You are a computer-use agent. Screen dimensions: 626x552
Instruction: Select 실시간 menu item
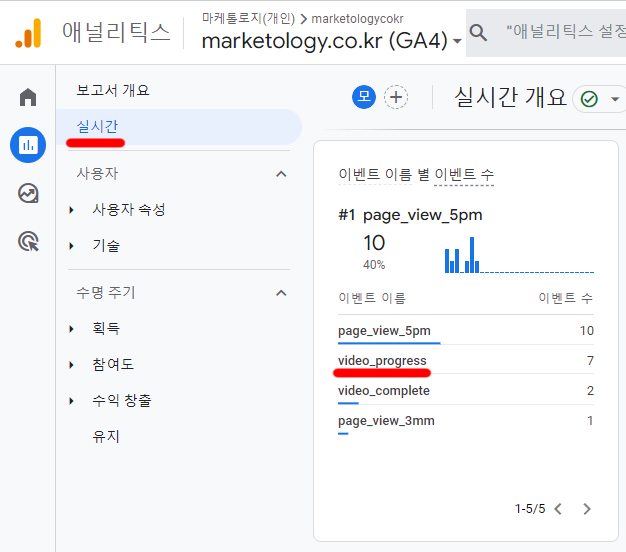178,127
